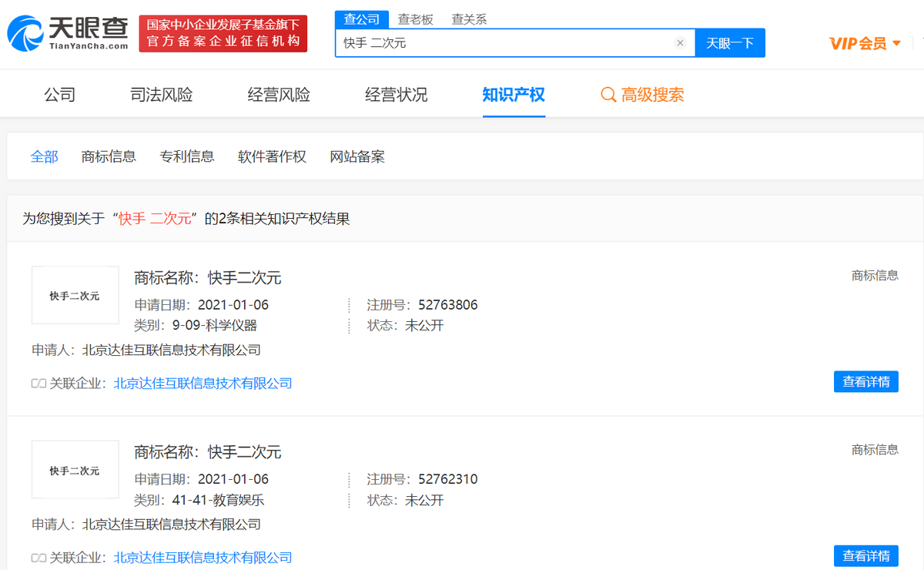Switch to the 查老板 search tab
Viewport: 924px width, 570px height.
[413, 18]
